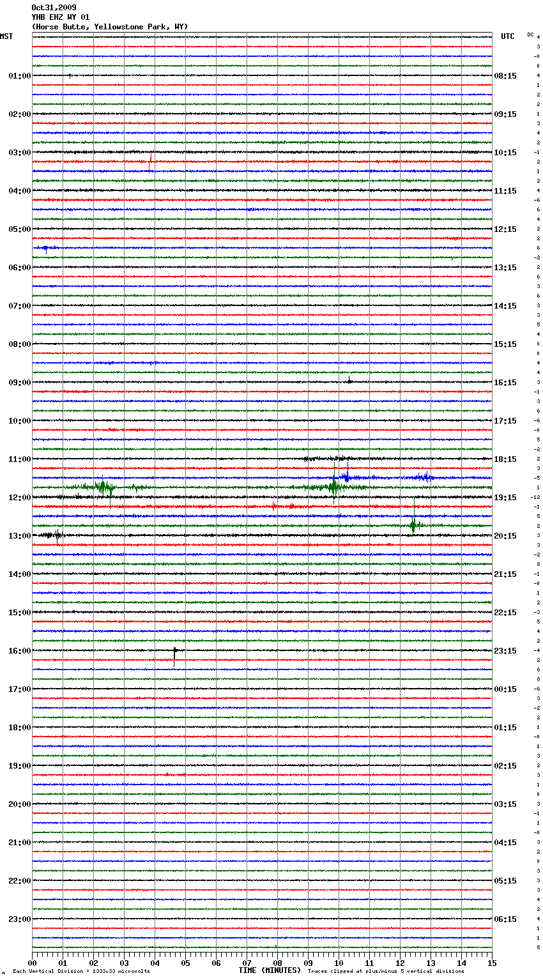The width and height of the screenshot is (543, 980).
Task: Select the '02:00' MST time label
Action: (x=20, y=114)
